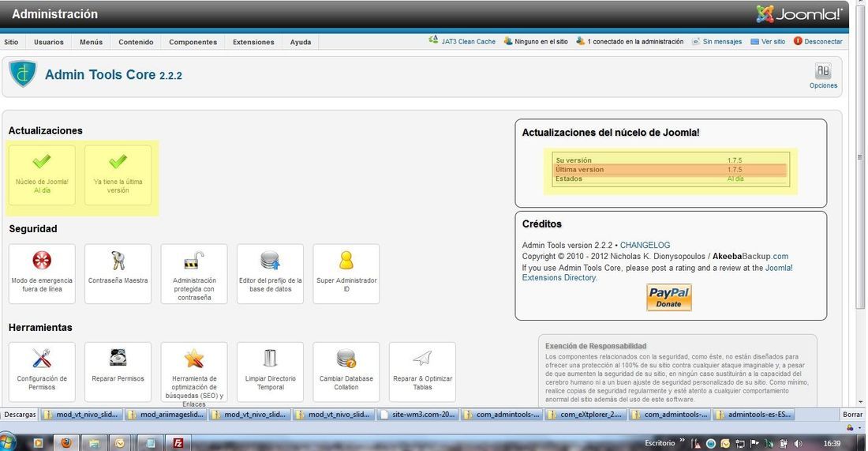868x451 pixels.
Task: Click the PayPal Donate button
Action: (x=668, y=298)
